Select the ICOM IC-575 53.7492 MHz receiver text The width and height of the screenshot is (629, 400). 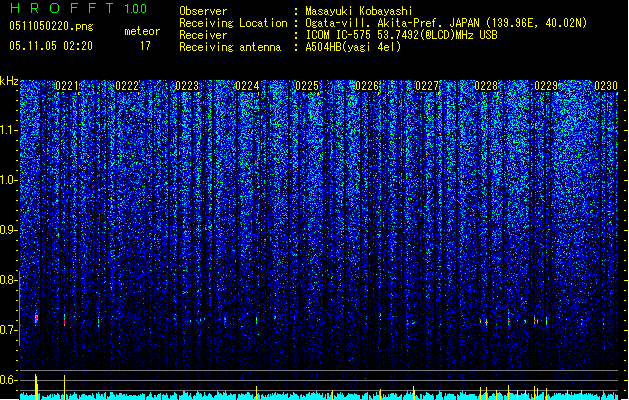point(402,35)
